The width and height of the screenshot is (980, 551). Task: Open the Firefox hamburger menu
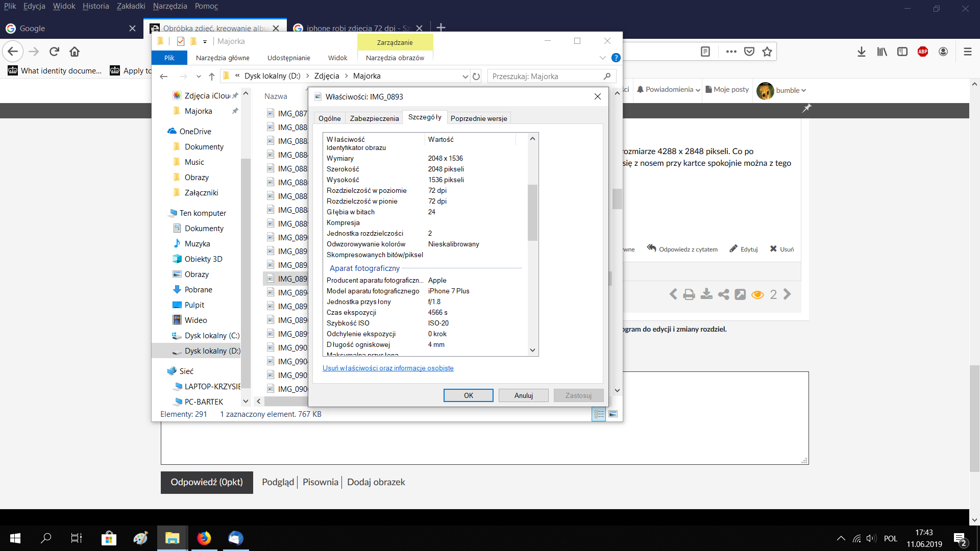(968, 52)
